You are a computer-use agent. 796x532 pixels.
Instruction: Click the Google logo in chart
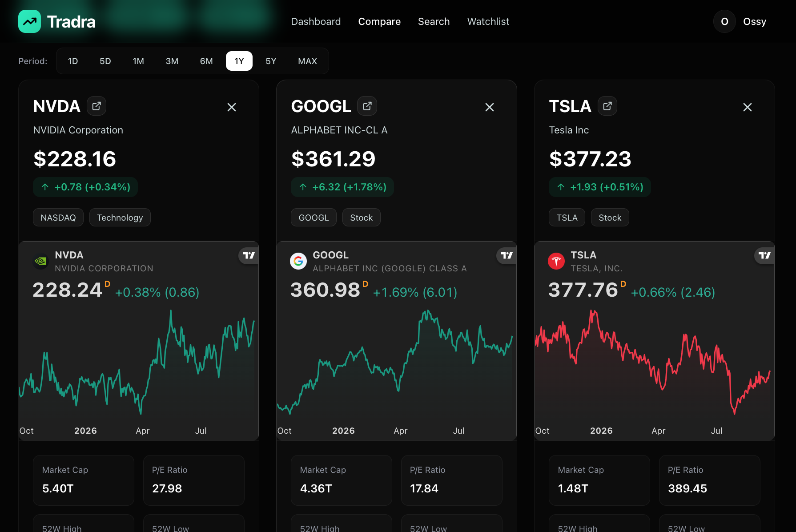298,261
